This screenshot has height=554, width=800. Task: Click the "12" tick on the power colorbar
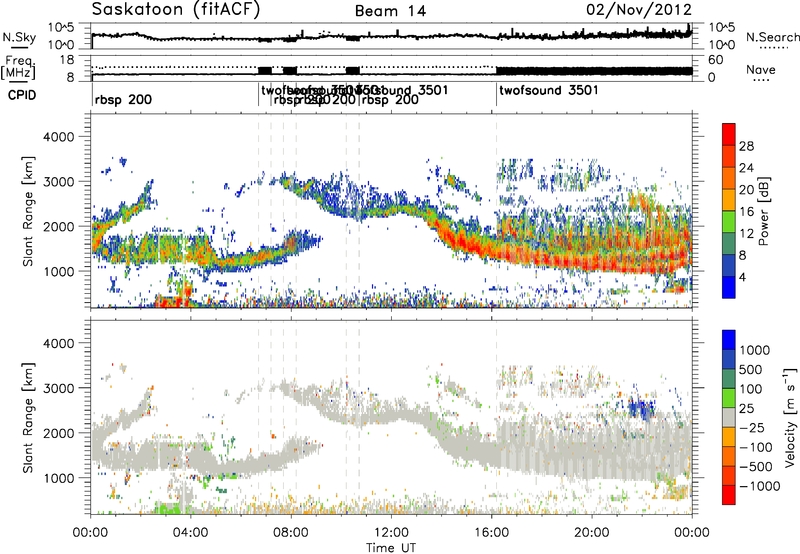(x=746, y=234)
